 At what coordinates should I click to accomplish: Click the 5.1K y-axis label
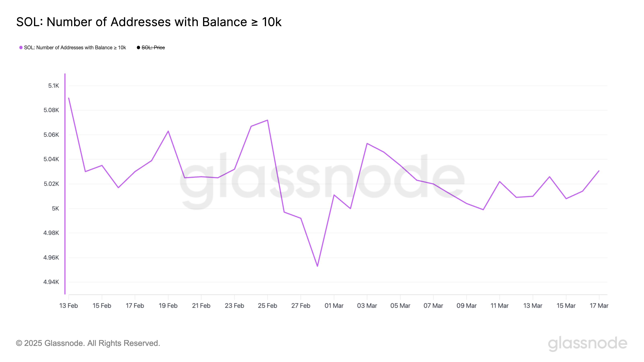click(x=54, y=86)
